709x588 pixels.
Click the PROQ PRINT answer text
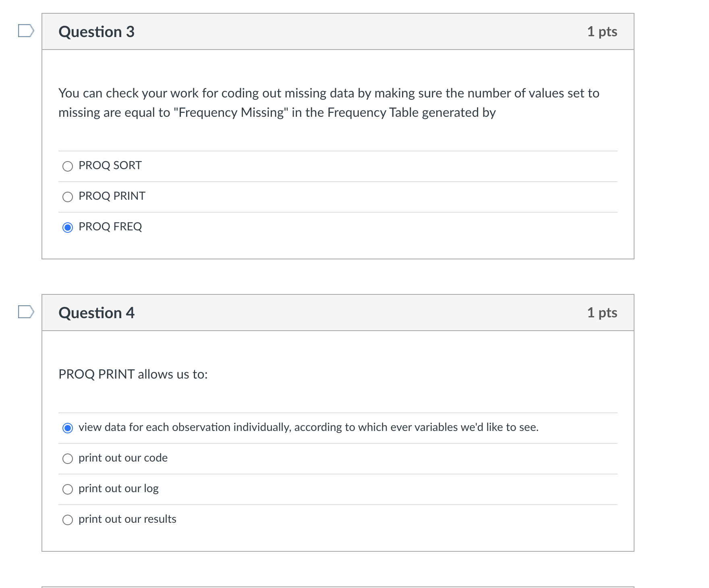tap(112, 197)
